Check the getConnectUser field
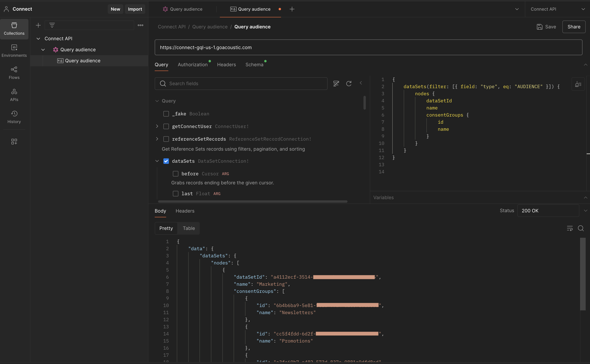Image resolution: width=590 pixels, height=364 pixels. (x=166, y=126)
